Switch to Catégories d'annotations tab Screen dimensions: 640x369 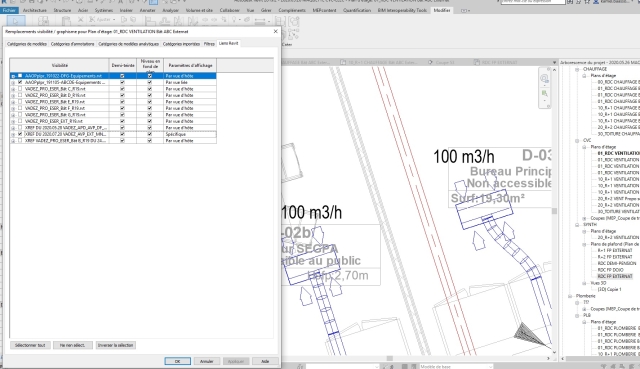pos(72,44)
